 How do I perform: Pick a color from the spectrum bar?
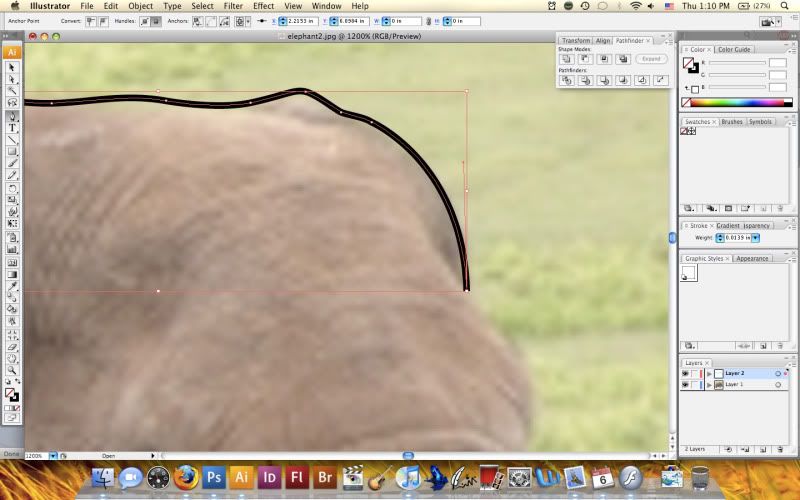(x=735, y=102)
